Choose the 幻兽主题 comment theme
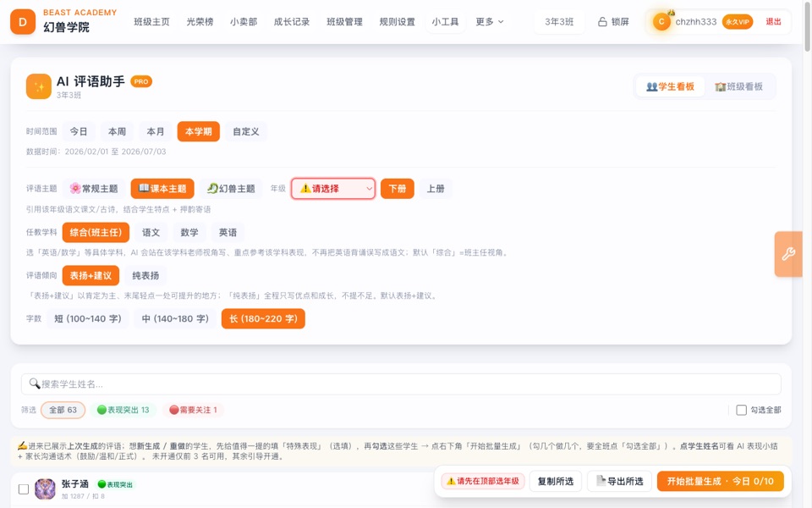This screenshot has width=812, height=508. (x=231, y=189)
